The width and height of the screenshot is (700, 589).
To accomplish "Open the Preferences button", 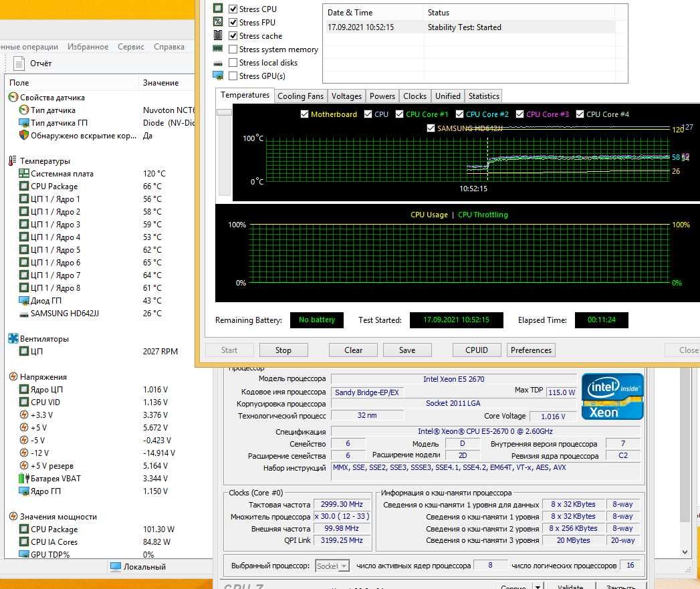I will click(531, 350).
